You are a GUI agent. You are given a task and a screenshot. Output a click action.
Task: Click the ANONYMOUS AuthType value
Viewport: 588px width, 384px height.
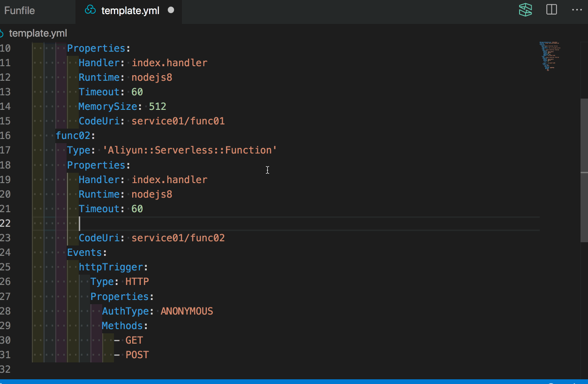(x=187, y=311)
